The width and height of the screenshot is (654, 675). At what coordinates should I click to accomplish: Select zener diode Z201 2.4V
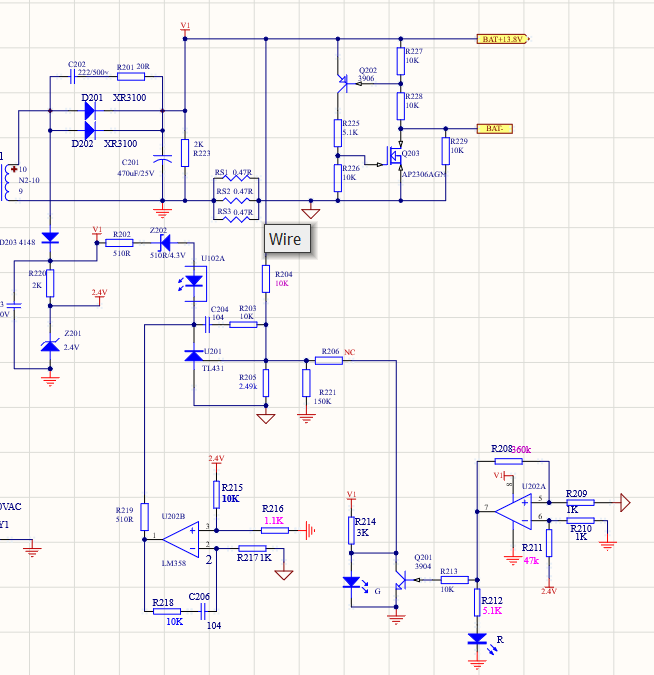tap(50, 344)
